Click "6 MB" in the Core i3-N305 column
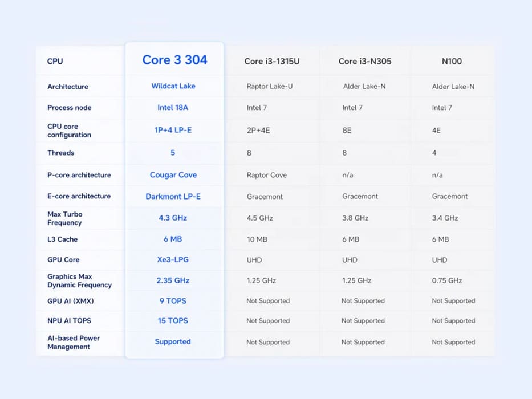 pos(351,239)
